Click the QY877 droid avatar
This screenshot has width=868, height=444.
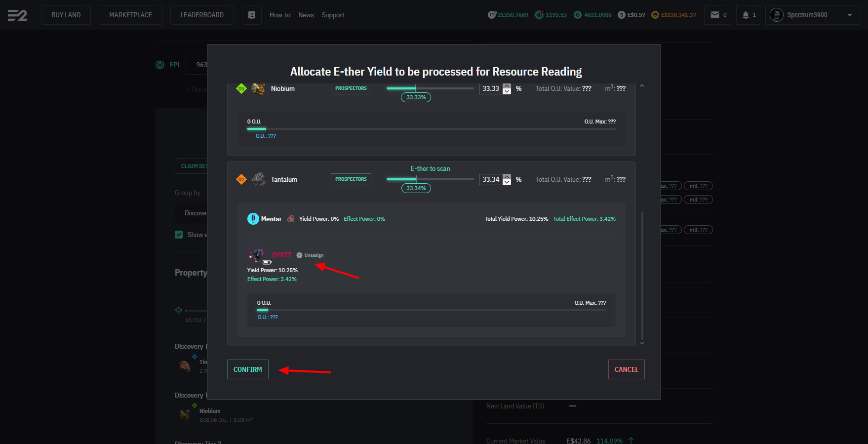256,254
